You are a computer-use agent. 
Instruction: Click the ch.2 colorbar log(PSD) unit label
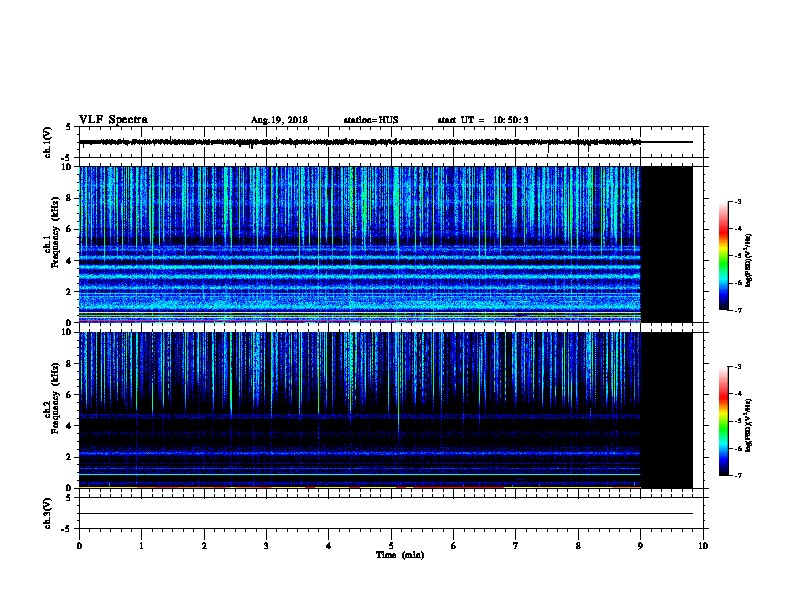pyautogui.click(x=749, y=425)
